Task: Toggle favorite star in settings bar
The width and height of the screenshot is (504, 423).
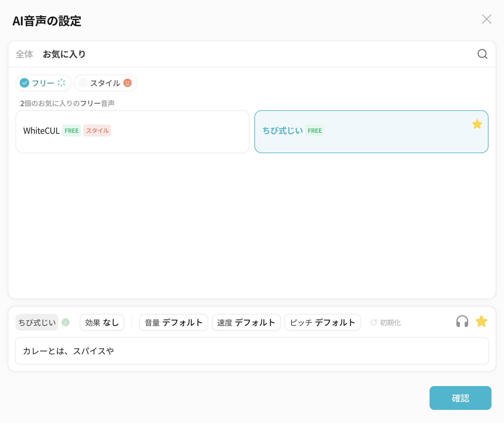Action: pos(481,321)
